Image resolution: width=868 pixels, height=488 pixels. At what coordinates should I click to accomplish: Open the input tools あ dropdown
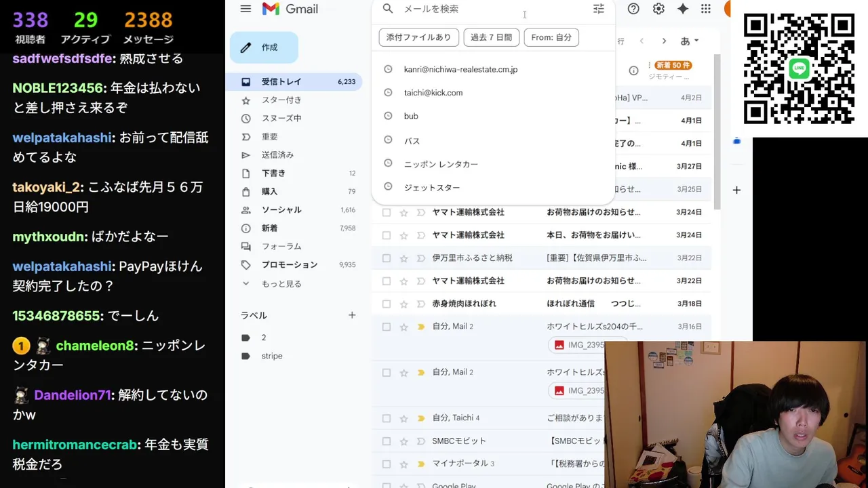pos(689,41)
